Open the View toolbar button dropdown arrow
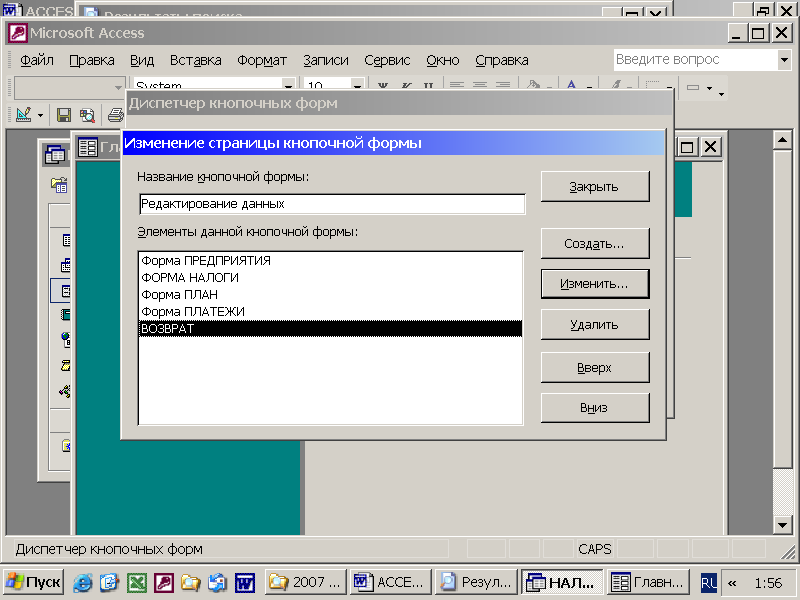The image size is (800, 600). click(x=40, y=115)
